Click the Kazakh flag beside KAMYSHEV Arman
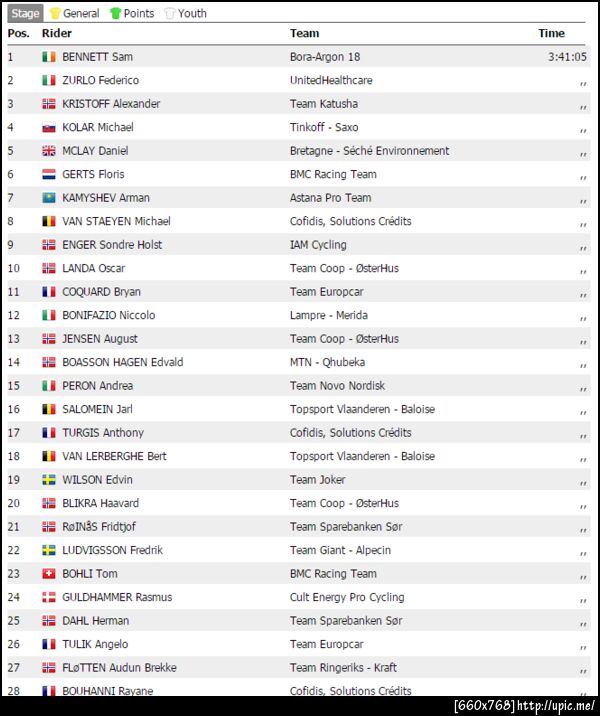 click(49, 198)
